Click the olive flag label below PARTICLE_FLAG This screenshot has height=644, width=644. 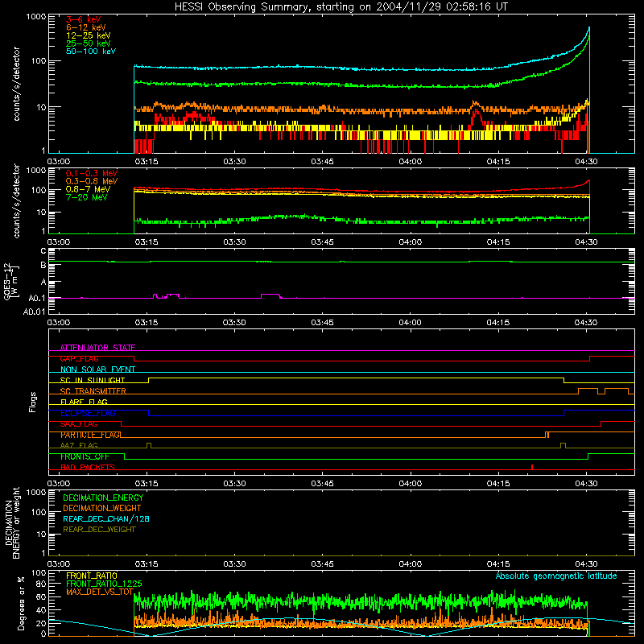(x=79, y=445)
